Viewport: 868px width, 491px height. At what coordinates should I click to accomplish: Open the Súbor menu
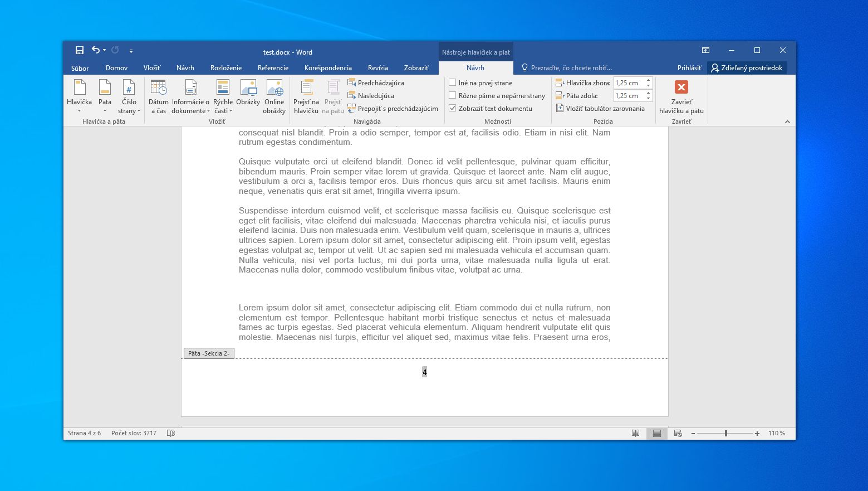[80, 68]
